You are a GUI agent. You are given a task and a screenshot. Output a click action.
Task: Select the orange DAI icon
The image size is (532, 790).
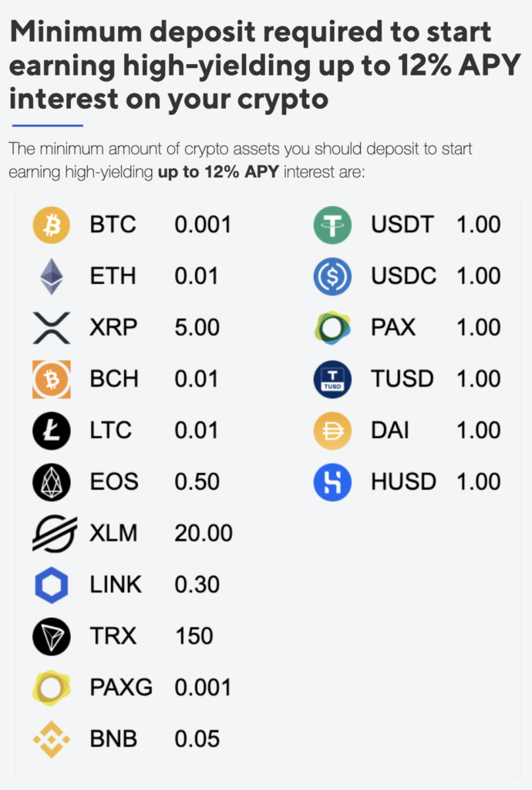(332, 430)
